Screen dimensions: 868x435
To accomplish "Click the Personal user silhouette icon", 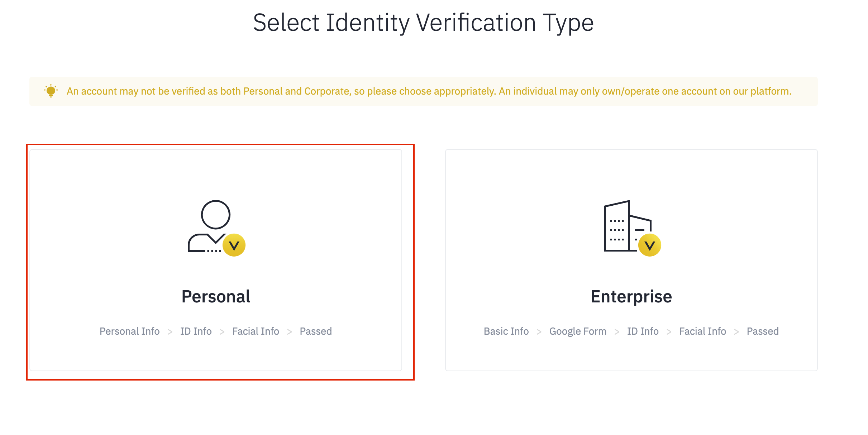I will [211, 226].
